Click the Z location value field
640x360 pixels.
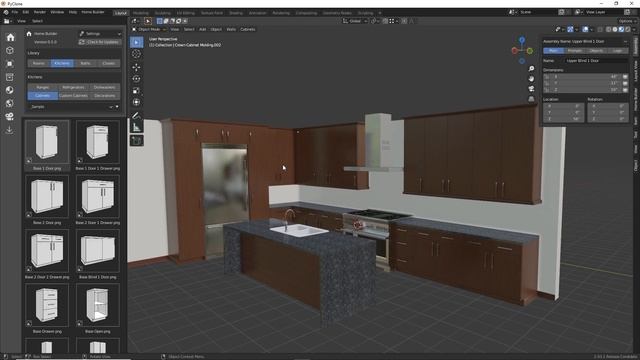[563, 119]
